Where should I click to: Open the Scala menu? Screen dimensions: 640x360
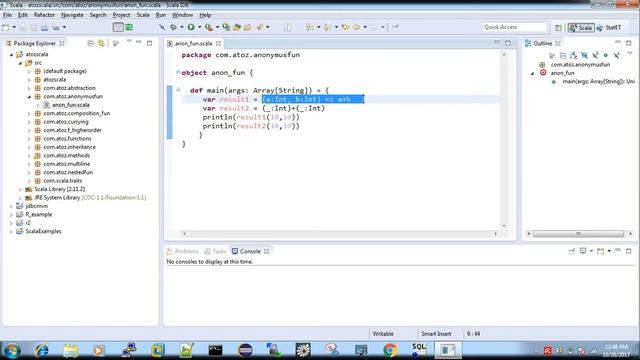[x=143, y=15]
